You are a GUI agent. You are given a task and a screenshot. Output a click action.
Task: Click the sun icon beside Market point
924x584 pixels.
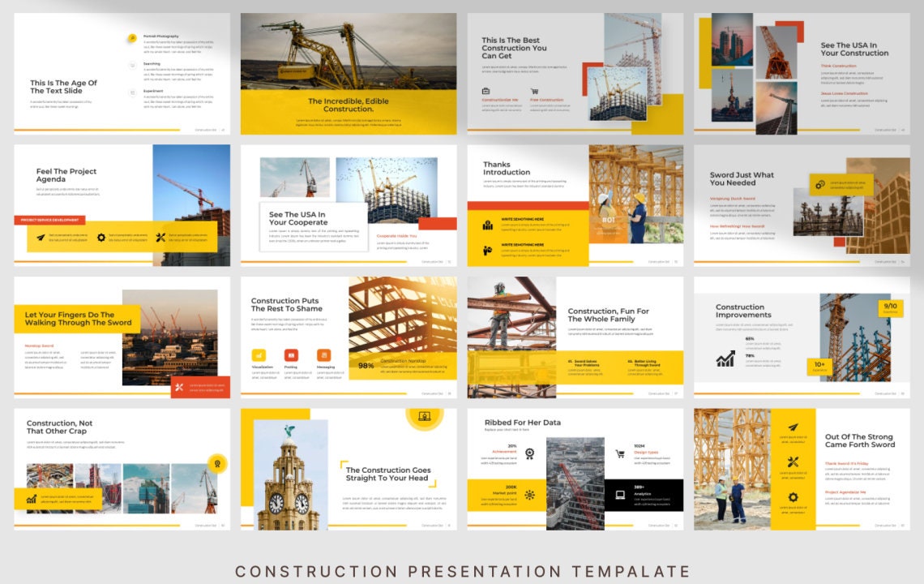tap(530, 494)
